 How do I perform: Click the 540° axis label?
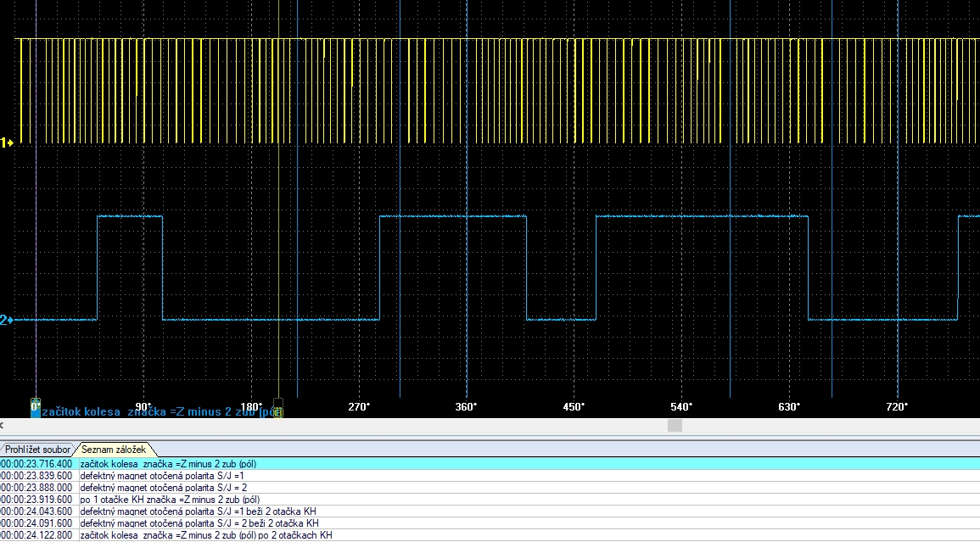(681, 407)
